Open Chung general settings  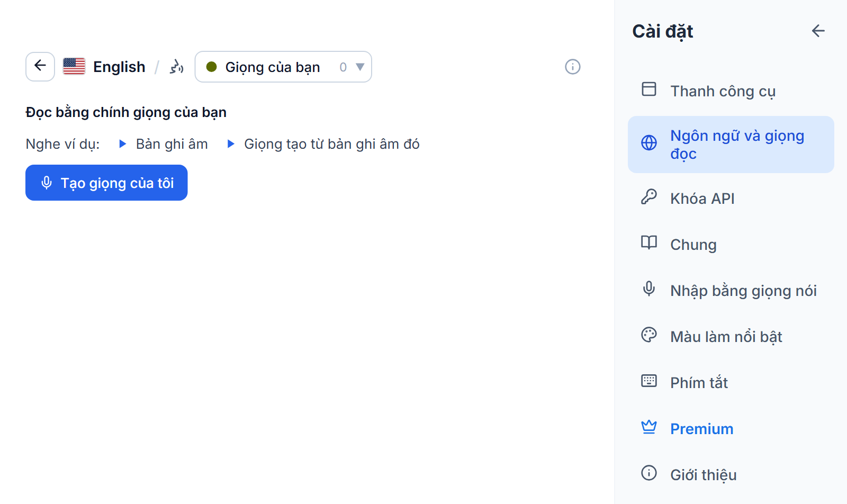pos(731,245)
